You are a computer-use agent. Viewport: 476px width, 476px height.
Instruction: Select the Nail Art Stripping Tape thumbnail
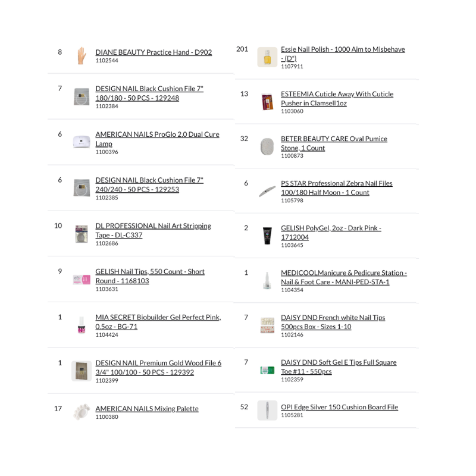[x=82, y=234]
